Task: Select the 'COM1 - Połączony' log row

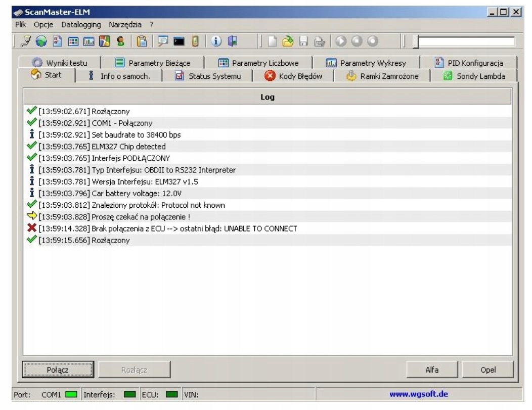Action: (x=268, y=123)
